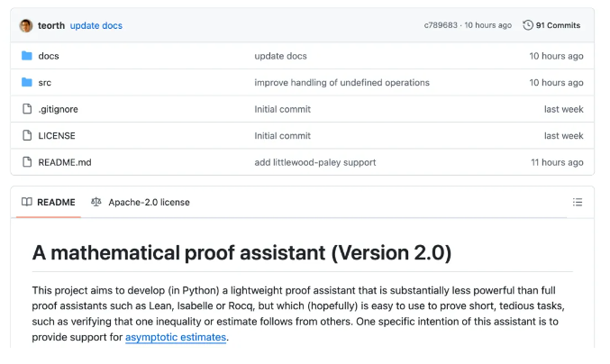Open the asymptotic estimates link
This screenshot has height=364, width=610.
pyautogui.click(x=176, y=337)
